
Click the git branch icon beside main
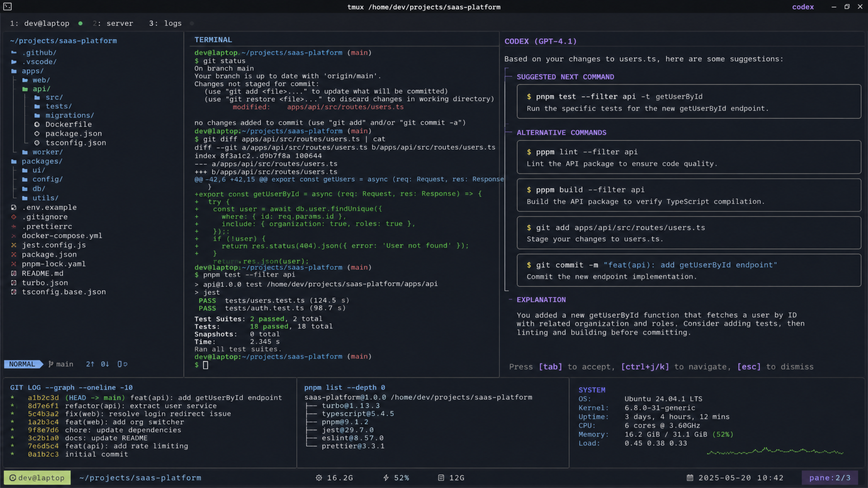click(51, 364)
